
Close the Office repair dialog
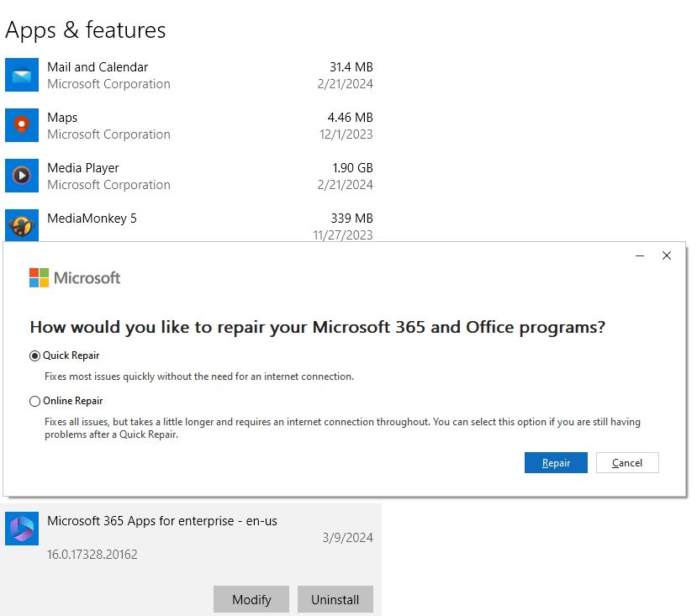(667, 255)
